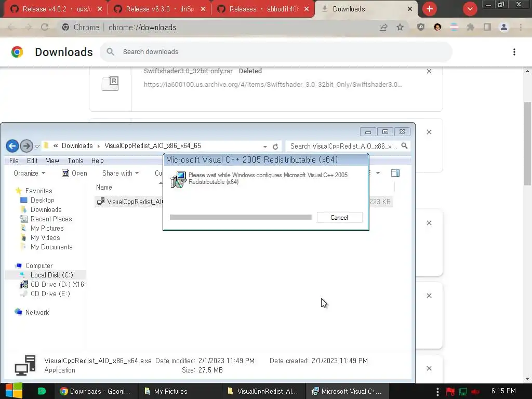Open the Chrome extensions puzzle icon
The height and width of the screenshot is (399, 532).
tap(470, 27)
